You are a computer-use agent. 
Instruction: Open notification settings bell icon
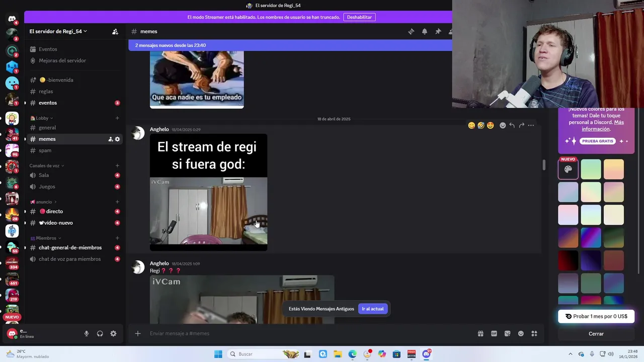[425, 31]
